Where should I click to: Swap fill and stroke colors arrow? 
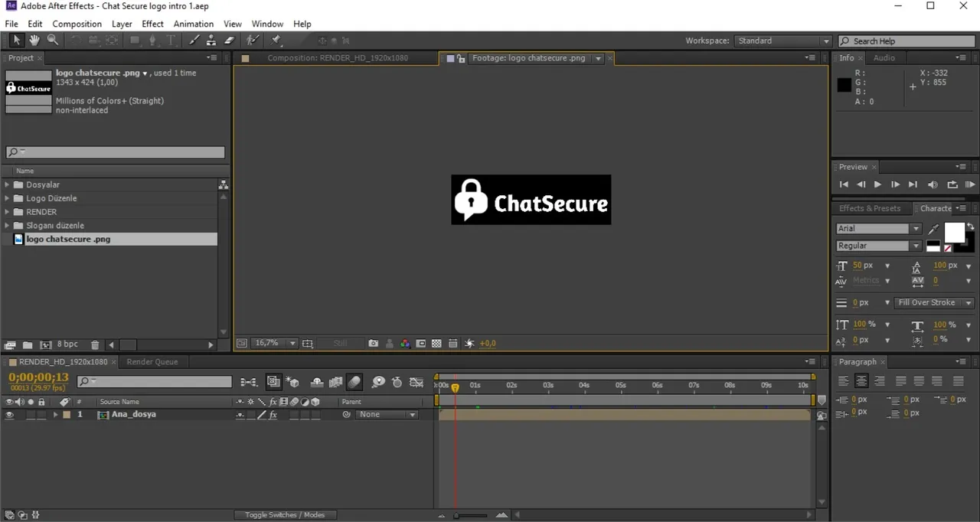pyautogui.click(x=971, y=227)
